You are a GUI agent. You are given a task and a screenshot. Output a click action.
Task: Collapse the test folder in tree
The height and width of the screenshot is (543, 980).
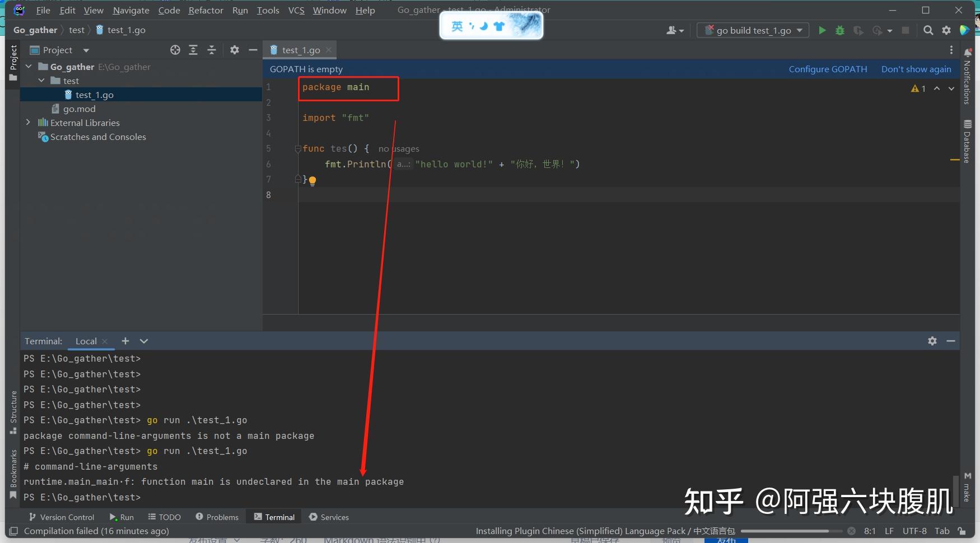pyautogui.click(x=41, y=81)
